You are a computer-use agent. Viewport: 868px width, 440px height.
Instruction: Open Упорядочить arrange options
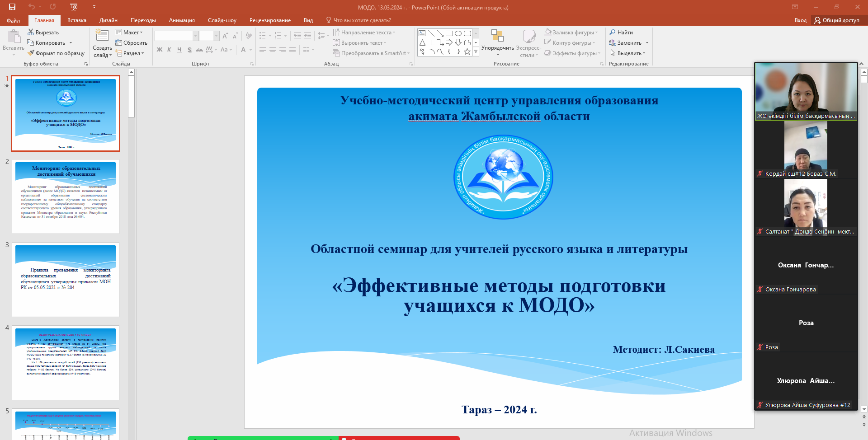click(498, 43)
